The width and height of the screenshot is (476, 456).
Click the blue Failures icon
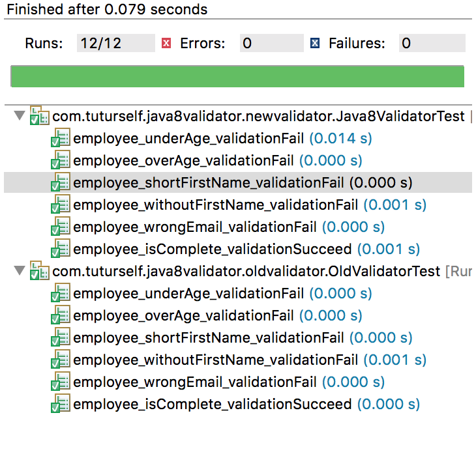pos(316,44)
